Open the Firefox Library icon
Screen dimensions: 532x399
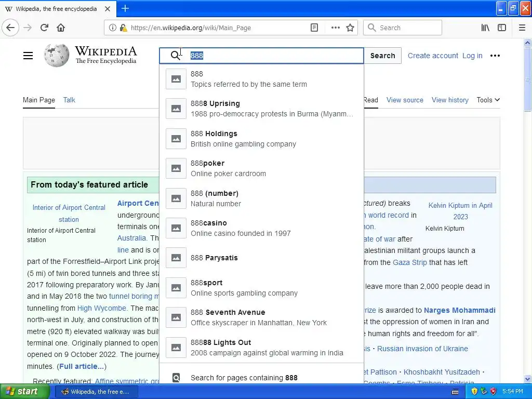pyautogui.click(x=485, y=28)
